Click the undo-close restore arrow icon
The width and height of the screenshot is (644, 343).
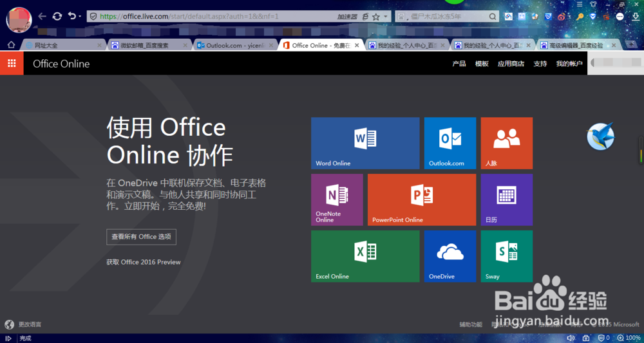tap(72, 17)
